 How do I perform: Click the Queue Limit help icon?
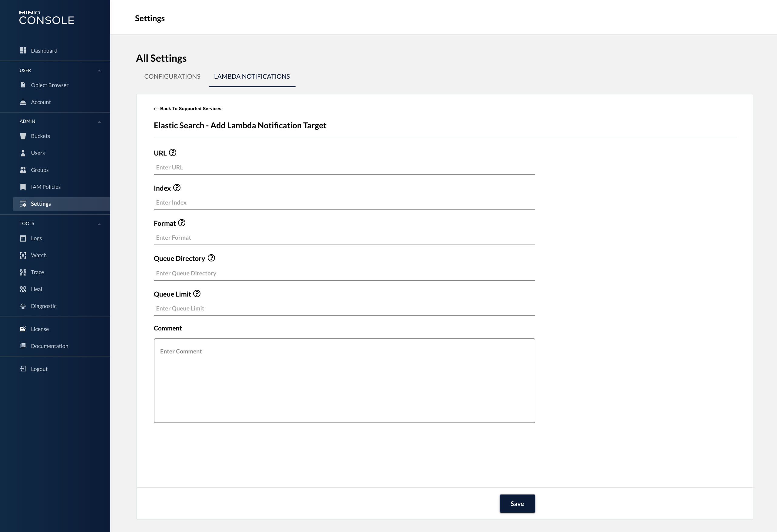[x=197, y=294]
